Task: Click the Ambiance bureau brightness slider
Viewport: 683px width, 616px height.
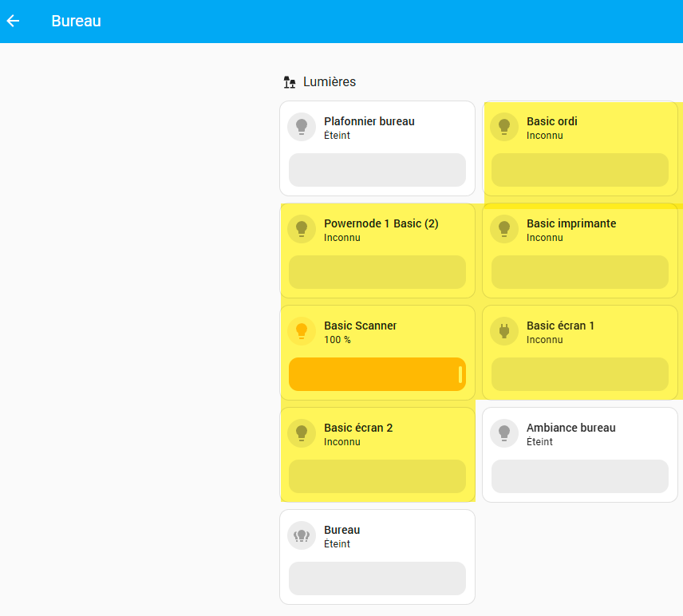Action: point(579,476)
